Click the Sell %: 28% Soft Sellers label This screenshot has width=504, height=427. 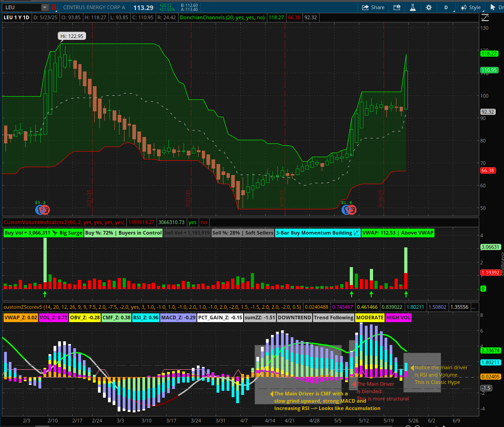tap(243, 233)
